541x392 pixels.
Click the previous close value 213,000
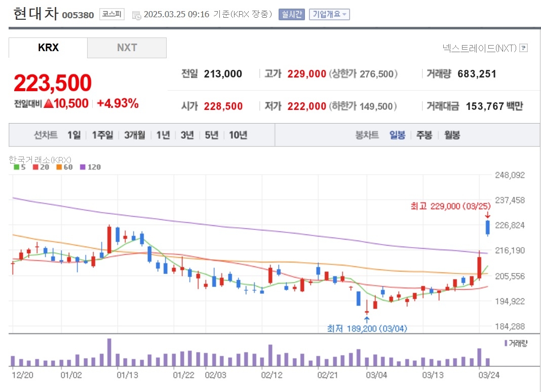[223, 74]
